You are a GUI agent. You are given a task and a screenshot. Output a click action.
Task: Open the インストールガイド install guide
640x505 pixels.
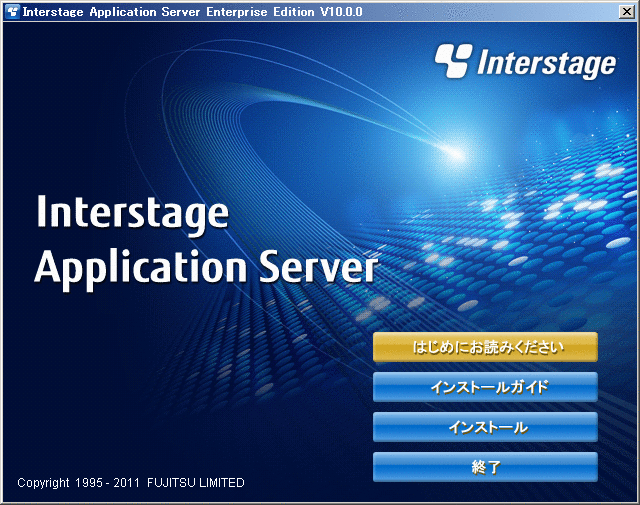pos(485,387)
